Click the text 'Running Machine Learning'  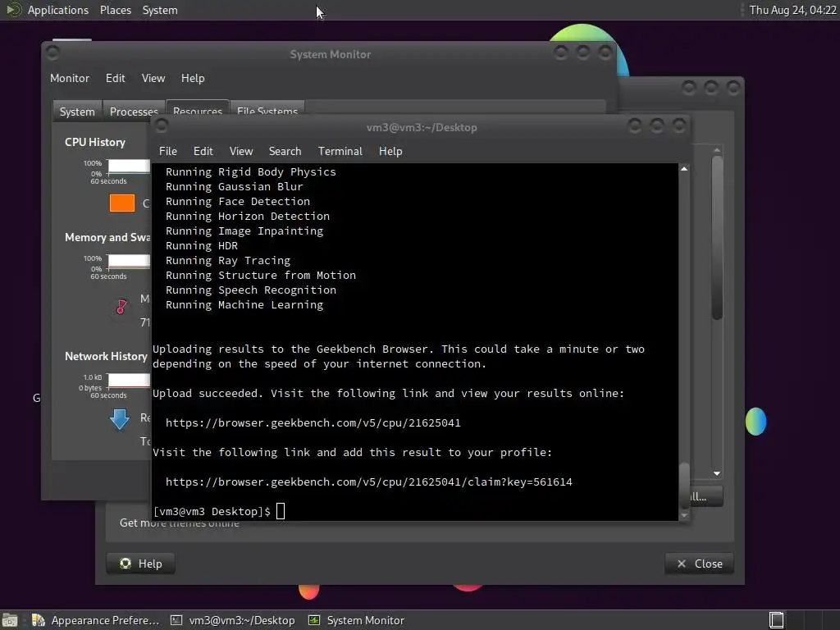coord(244,305)
